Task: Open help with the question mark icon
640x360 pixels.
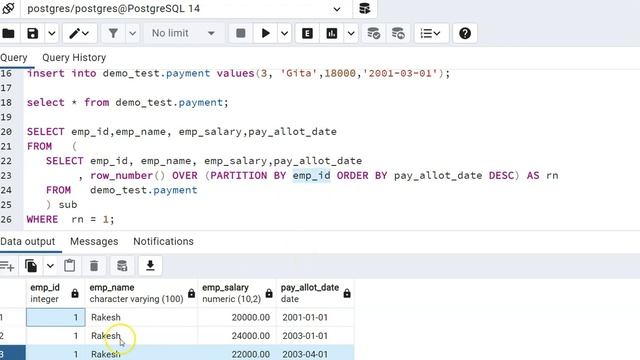Action: [465, 33]
